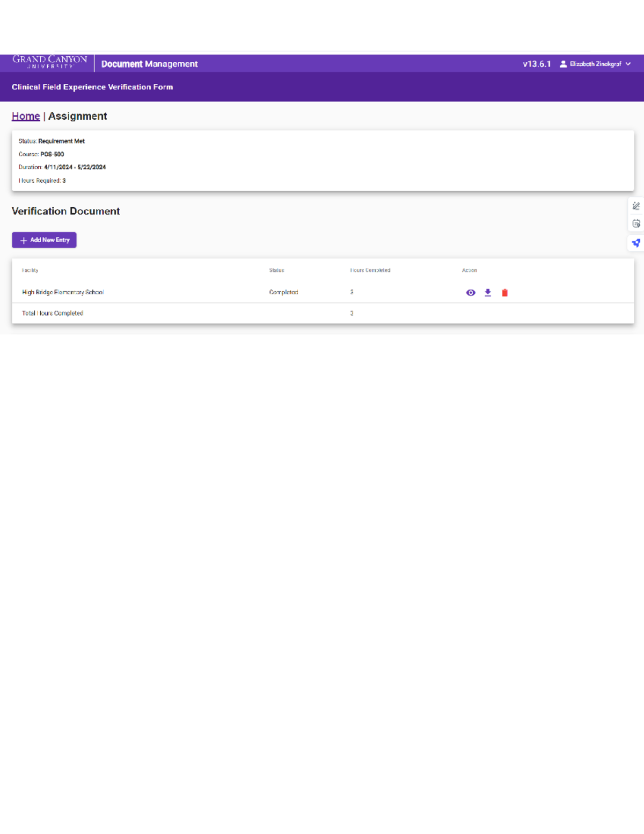This screenshot has height=834, width=644.
Task: Click the Status column header
Action: (276, 270)
